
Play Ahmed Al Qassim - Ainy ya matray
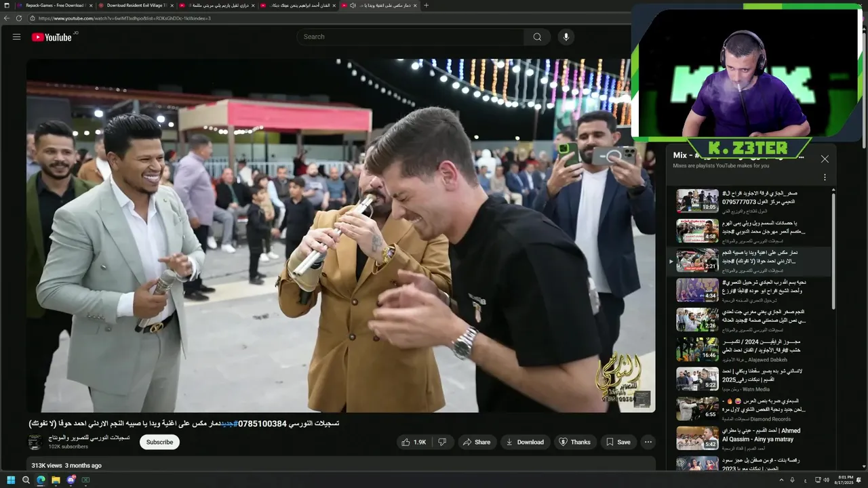point(697,439)
